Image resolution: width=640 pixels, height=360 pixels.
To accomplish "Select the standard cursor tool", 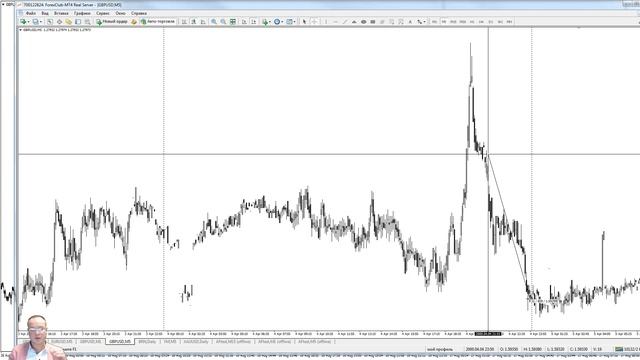I will 304,22.
